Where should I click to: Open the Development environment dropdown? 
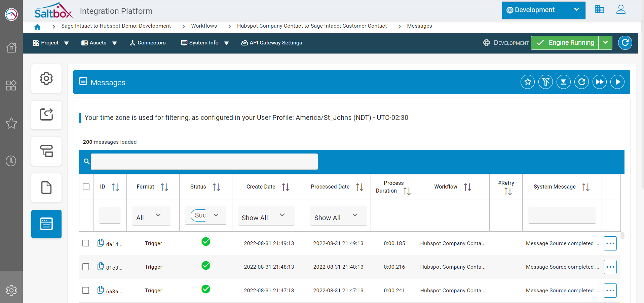[543, 10]
